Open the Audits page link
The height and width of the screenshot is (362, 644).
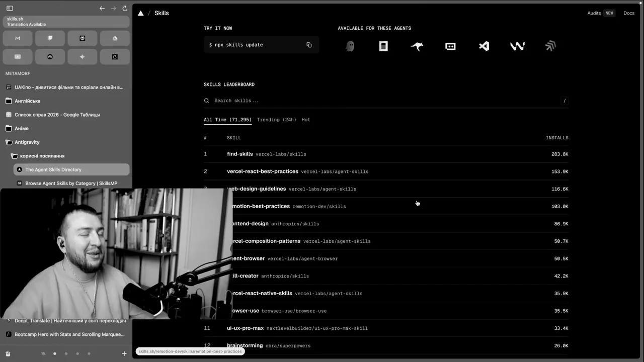tap(594, 13)
